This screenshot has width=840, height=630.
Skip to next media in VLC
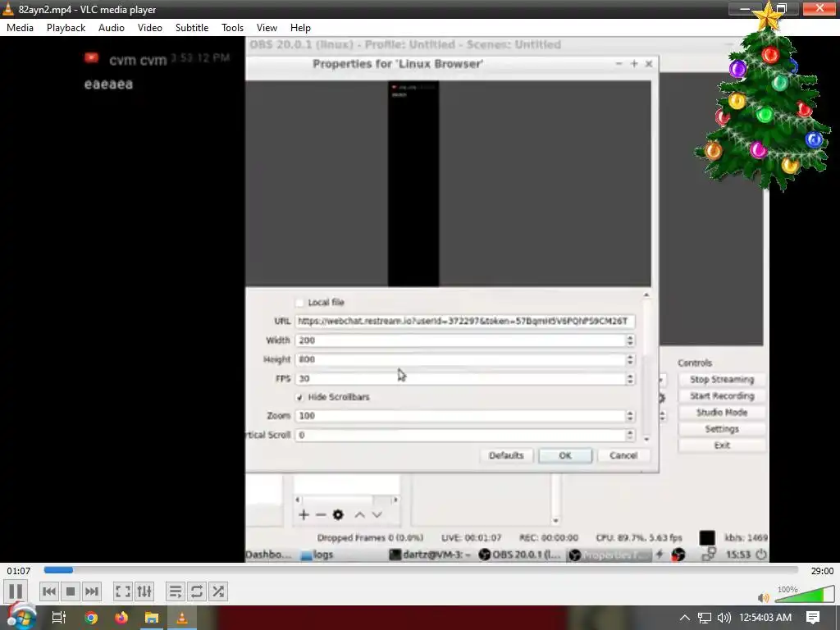pos(92,591)
